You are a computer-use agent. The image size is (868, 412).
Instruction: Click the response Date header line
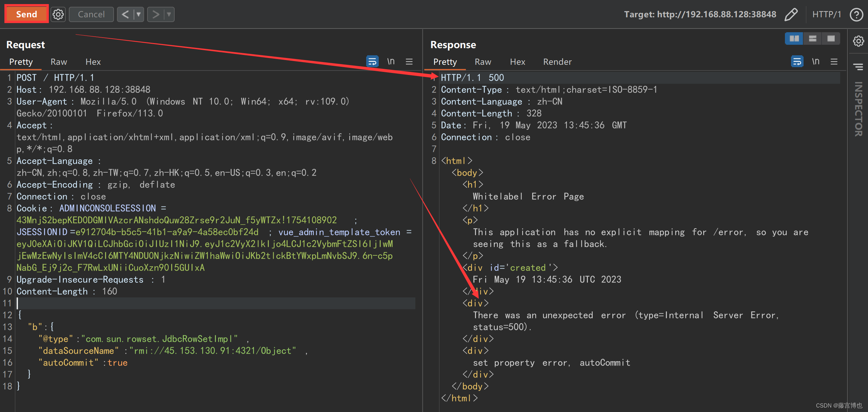(534, 125)
